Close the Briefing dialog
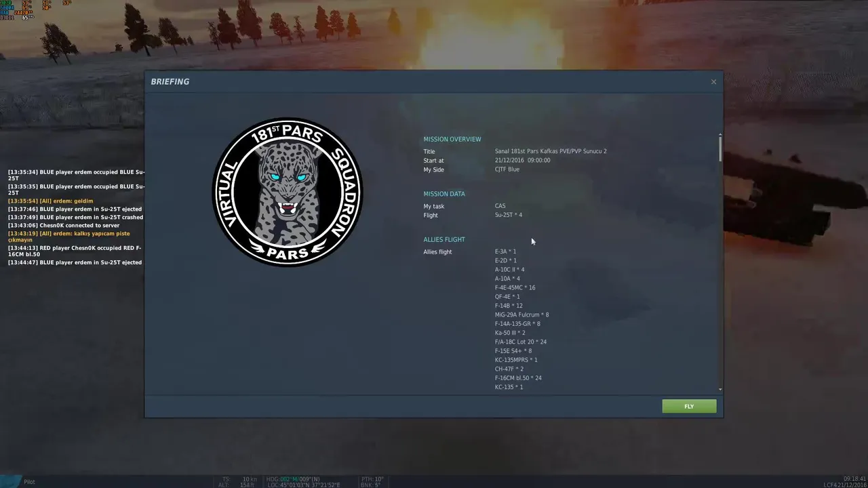Viewport: 868px width, 488px height. 713,82
